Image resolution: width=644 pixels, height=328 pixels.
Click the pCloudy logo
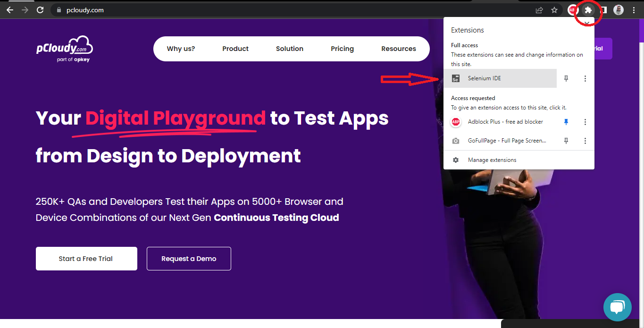[x=65, y=49]
